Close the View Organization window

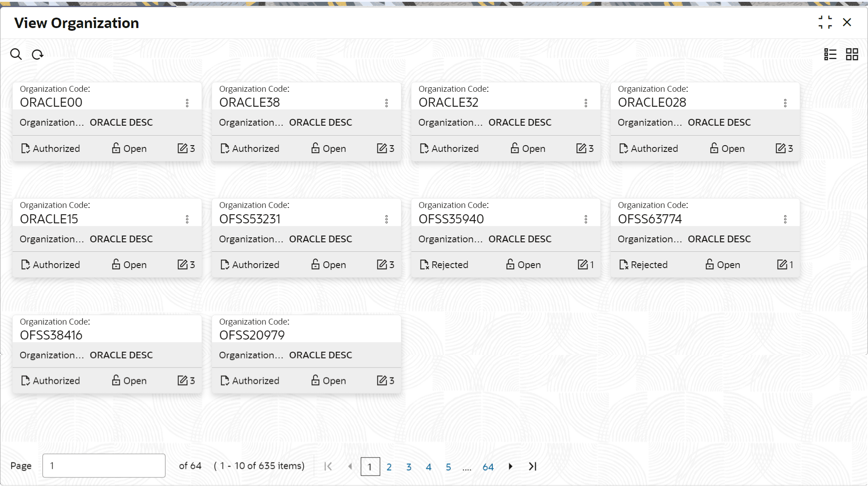click(x=847, y=22)
